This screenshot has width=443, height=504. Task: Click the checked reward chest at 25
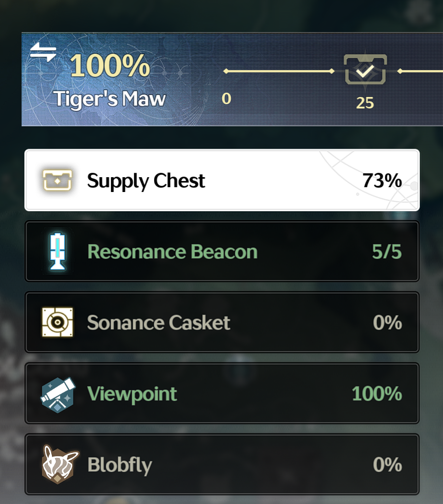tap(365, 70)
